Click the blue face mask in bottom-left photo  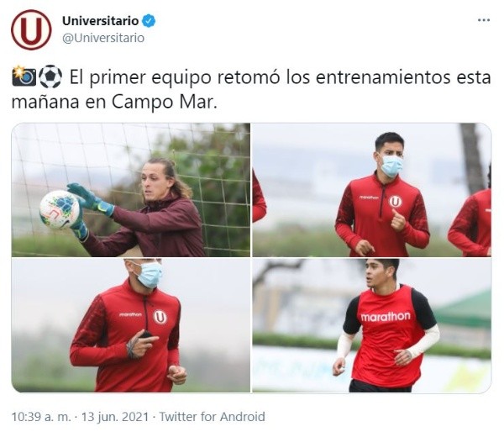point(150,274)
